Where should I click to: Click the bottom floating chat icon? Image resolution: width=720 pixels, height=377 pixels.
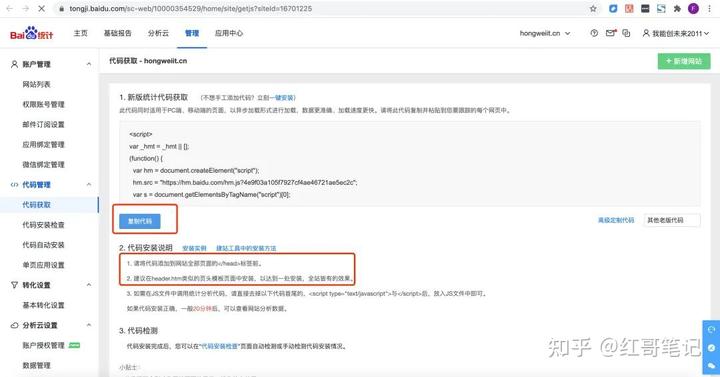coord(711,366)
